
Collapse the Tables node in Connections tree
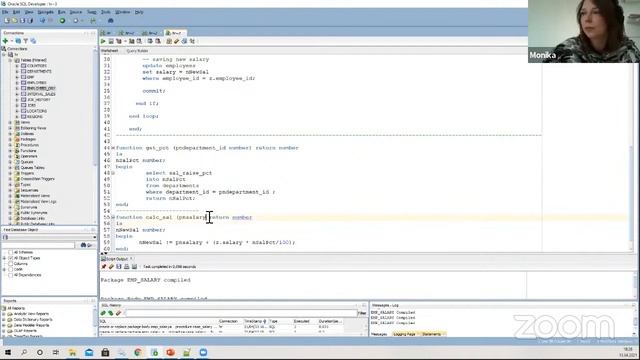pyautogui.click(x=10, y=60)
